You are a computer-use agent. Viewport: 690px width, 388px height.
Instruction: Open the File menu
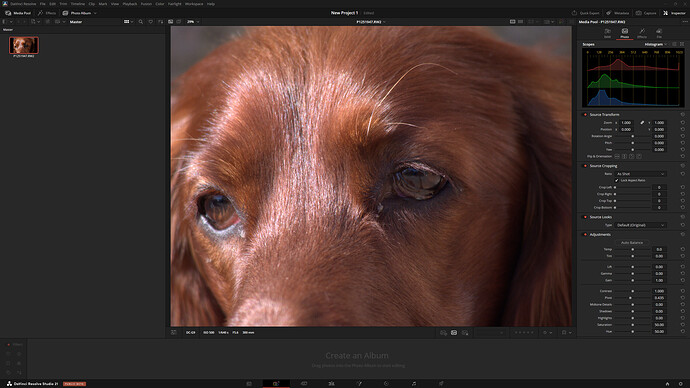(43, 4)
